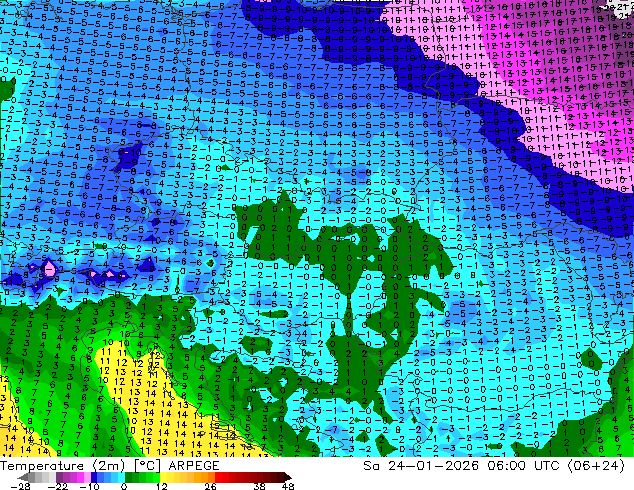This screenshot has width=634, height=490.
Task: Click the -10 legend scale label
Action: coord(89,486)
